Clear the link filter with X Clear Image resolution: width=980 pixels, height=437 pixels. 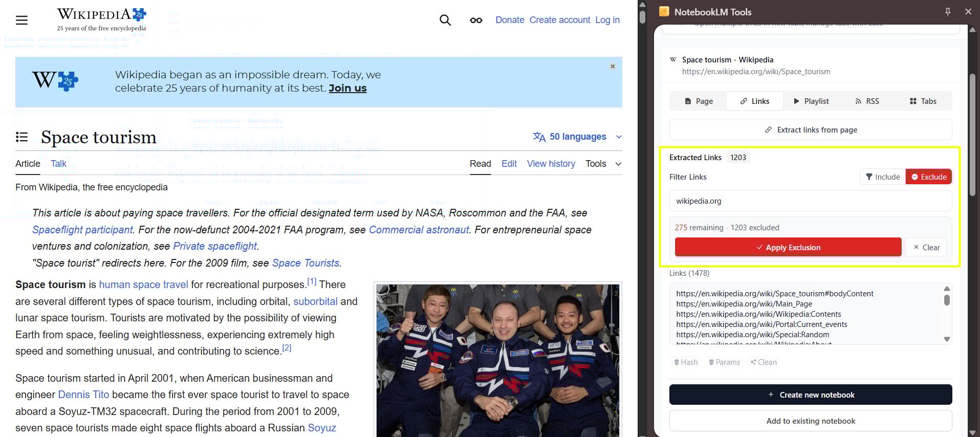click(926, 247)
